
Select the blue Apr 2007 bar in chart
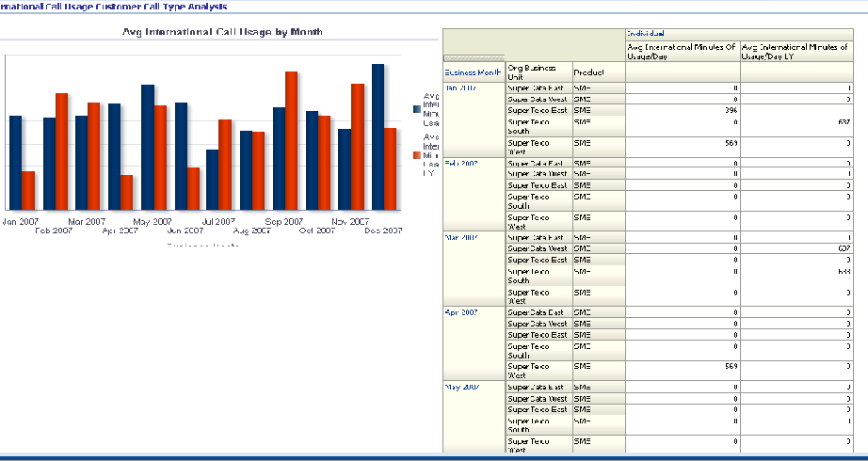point(114,156)
